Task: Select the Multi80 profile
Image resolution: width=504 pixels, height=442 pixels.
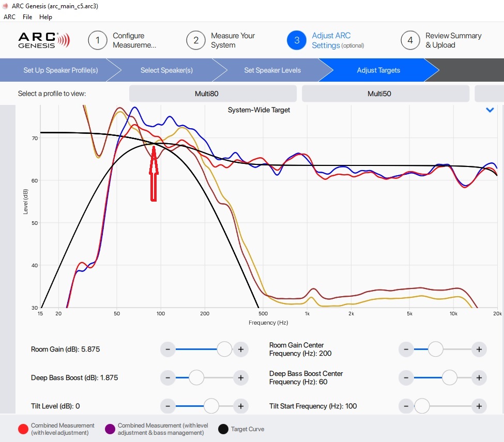Action: [212, 94]
